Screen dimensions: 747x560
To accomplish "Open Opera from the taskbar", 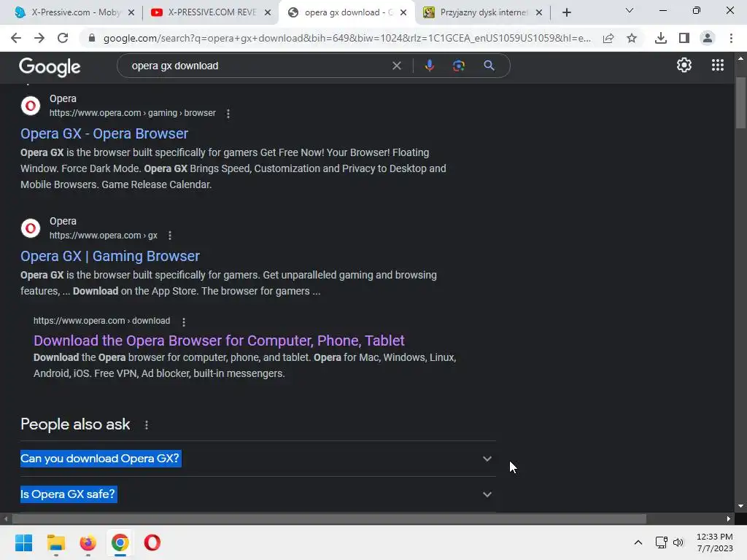I will tap(152, 542).
